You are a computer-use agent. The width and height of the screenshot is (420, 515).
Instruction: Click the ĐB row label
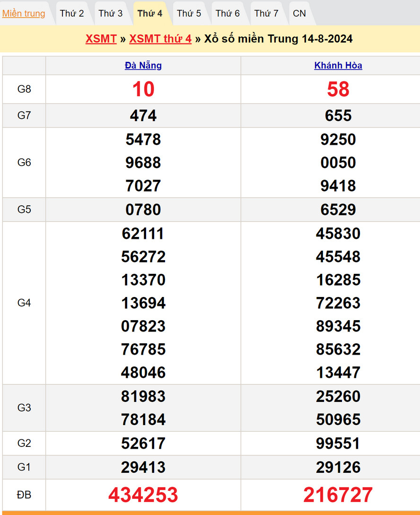pos(24,495)
